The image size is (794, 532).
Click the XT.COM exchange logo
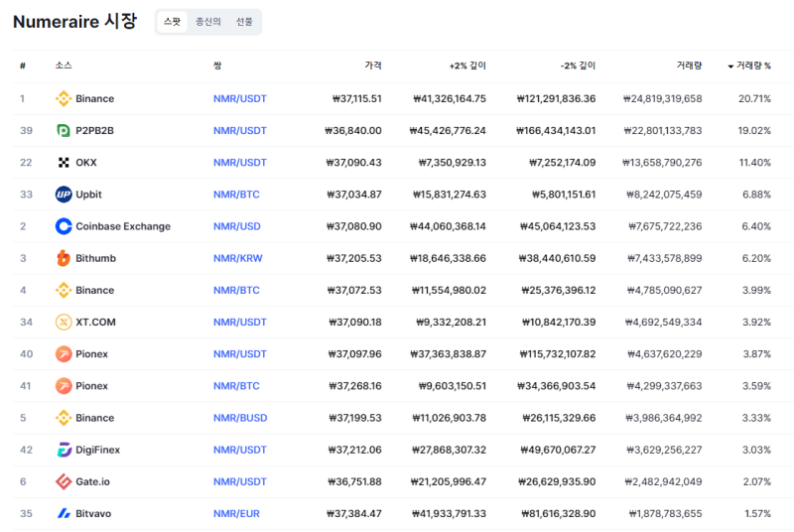(x=64, y=322)
